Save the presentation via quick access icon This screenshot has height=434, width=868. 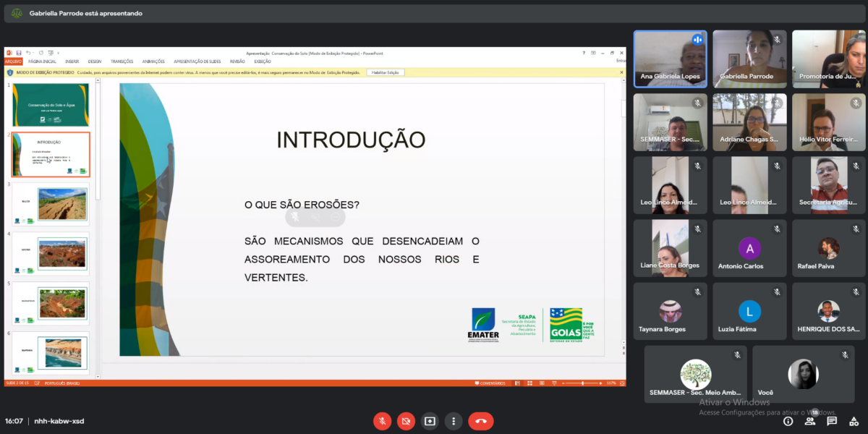coord(18,53)
